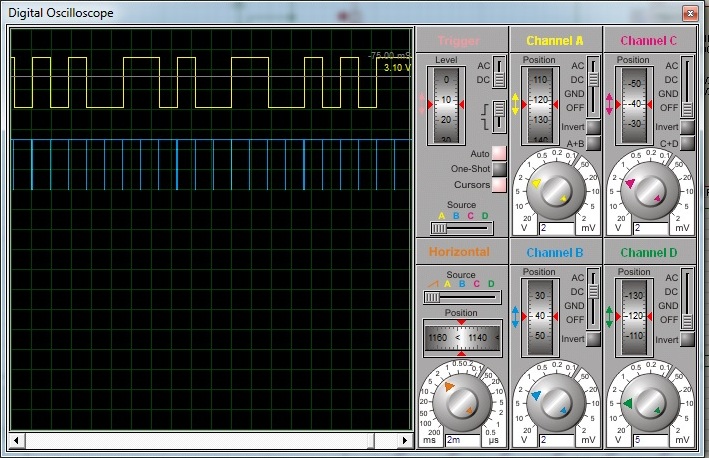The height and width of the screenshot is (458, 709).
Task: Click Channel C Position thumbwheel
Action: click(x=634, y=106)
